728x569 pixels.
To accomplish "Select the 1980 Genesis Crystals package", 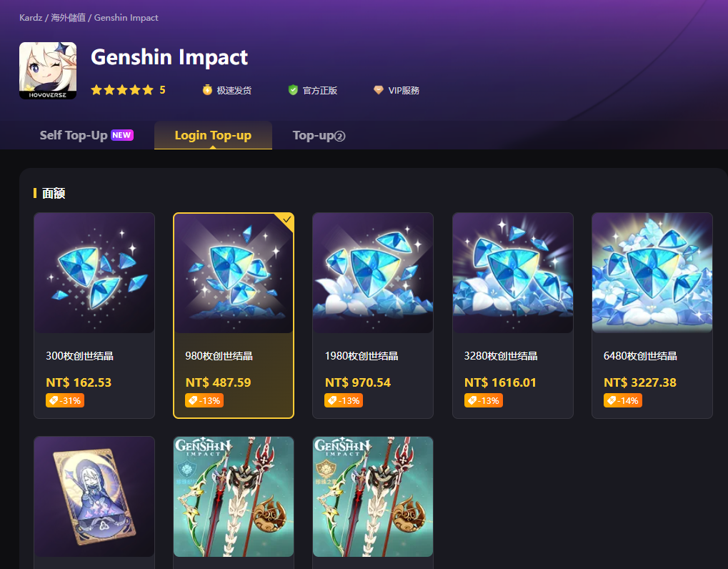I will (x=373, y=315).
